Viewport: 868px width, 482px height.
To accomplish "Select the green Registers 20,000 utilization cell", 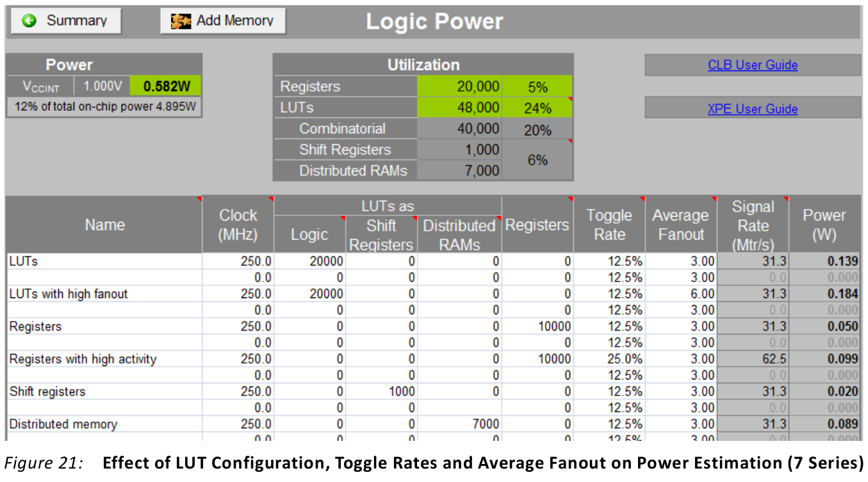I will (x=459, y=87).
